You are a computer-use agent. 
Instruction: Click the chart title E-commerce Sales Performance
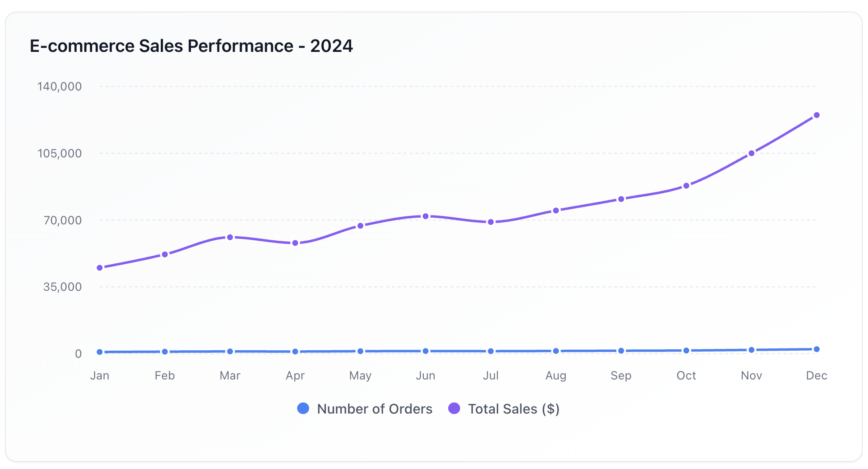tap(191, 46)
